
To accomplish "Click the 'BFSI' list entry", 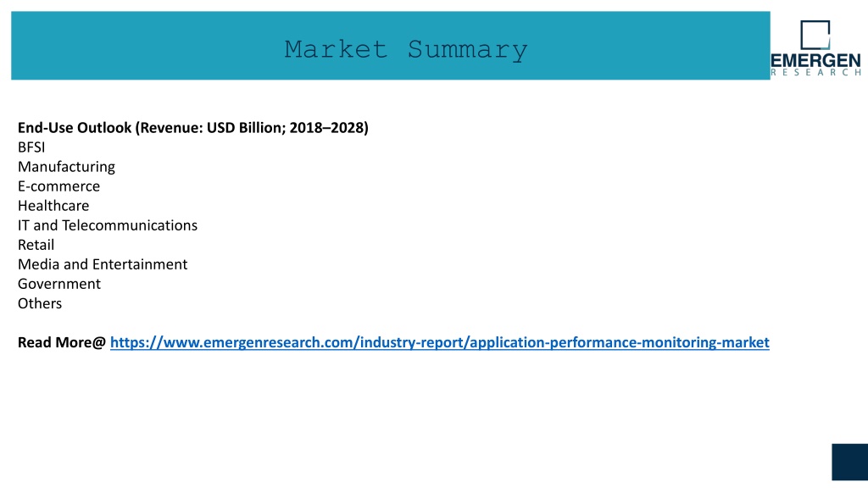I will [31, 147].
